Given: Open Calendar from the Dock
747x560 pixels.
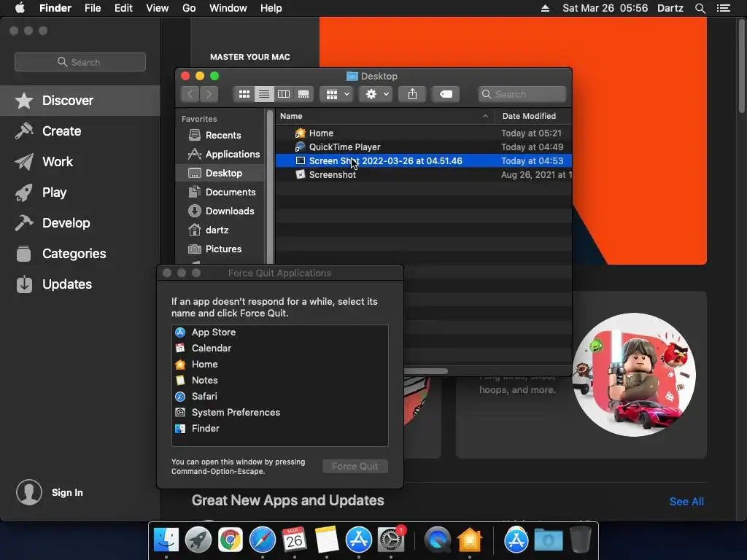Looking at the screenshot, I should coord(295,540).
